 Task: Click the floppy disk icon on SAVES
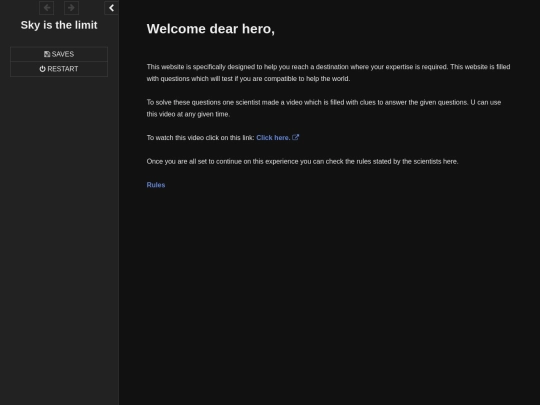click(47, 54)
